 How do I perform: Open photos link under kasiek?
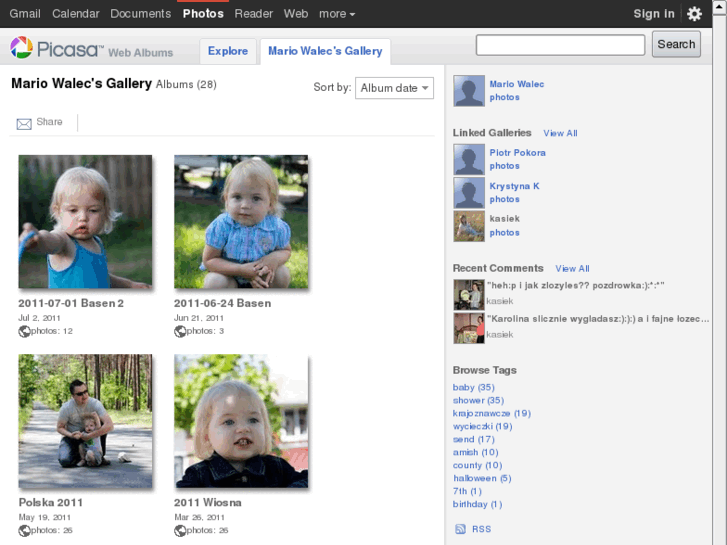504,232
